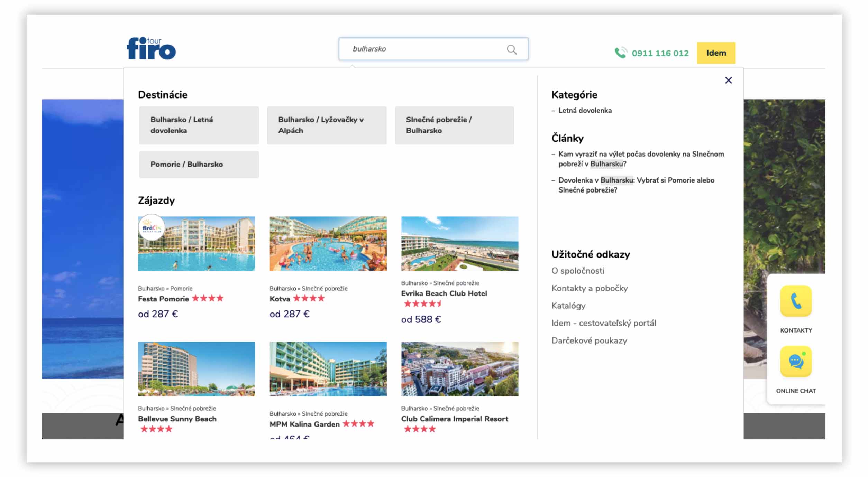Click the yellow Idem button
This screenshot has width=868, height=477.
[x=716, y=53]
